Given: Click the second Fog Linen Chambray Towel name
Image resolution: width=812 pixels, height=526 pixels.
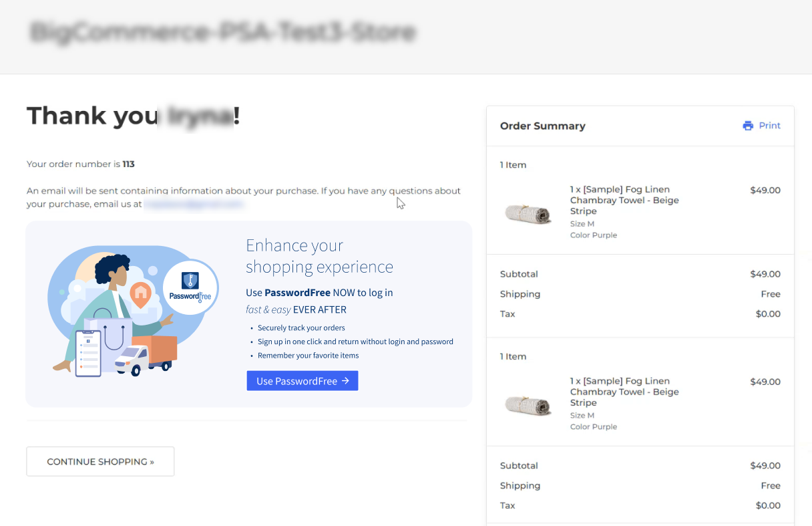Looking at the screenshot, I should pyautogui.click(x=624, y=392).
